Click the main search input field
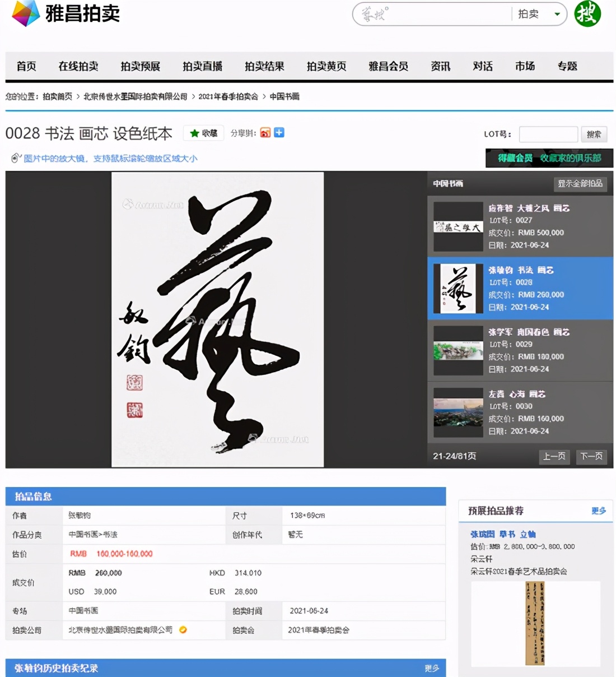Viewport: 616px width, 677px height. coord(434,14)
